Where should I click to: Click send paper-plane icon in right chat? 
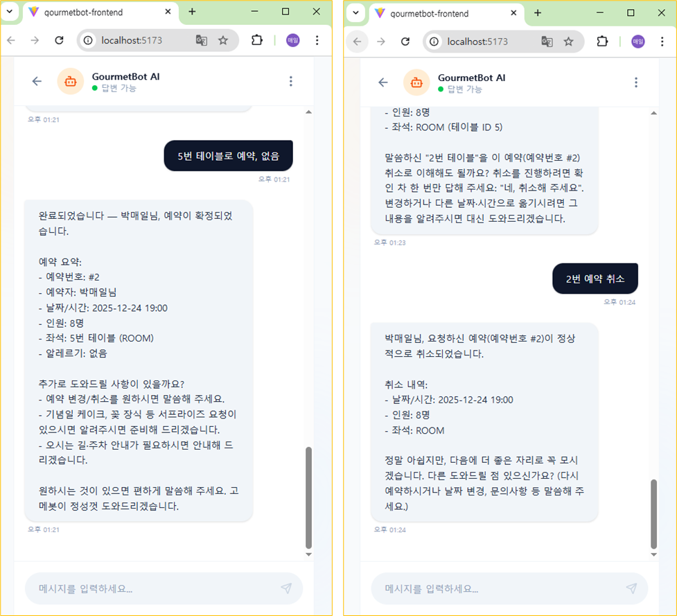[632, 588]
